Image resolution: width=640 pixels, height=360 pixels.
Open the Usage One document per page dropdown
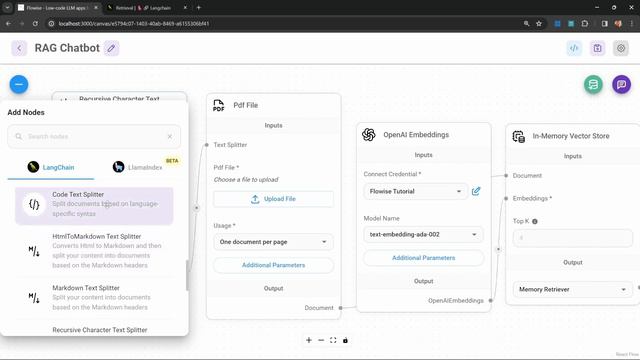(273, 242)
